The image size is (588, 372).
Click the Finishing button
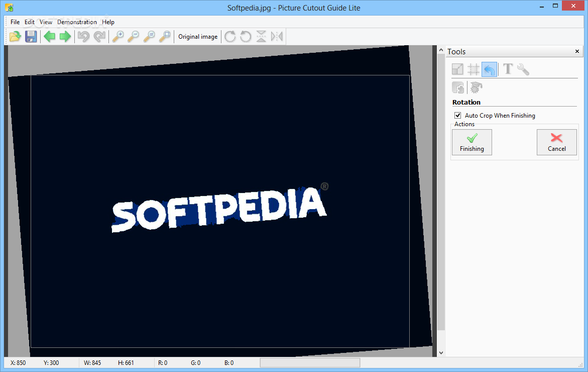point(472,142)
